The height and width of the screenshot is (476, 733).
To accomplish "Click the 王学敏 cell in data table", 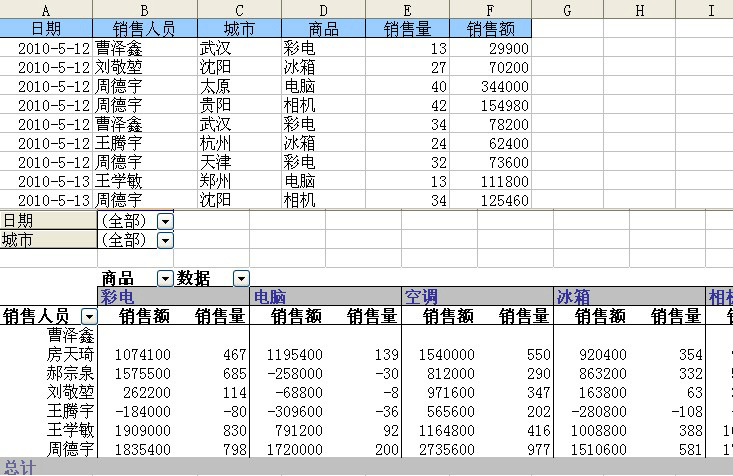I will pyautogui.click(x=145, y=181).
